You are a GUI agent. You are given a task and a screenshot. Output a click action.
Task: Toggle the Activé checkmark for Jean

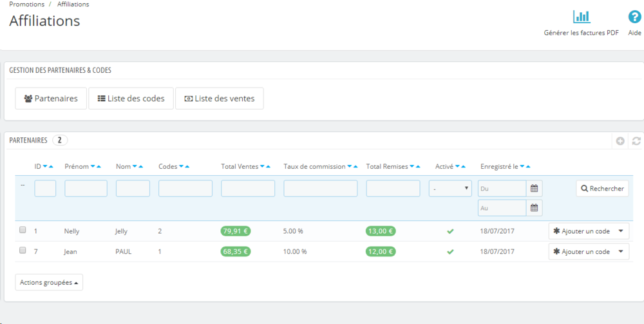tap(450, 252)
